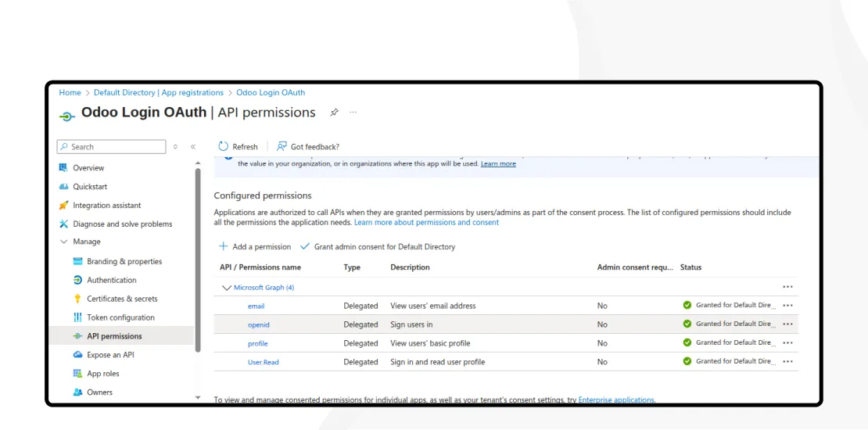
Task: Click the Refresh toolbar button
Action: click(x=238, y=147)
